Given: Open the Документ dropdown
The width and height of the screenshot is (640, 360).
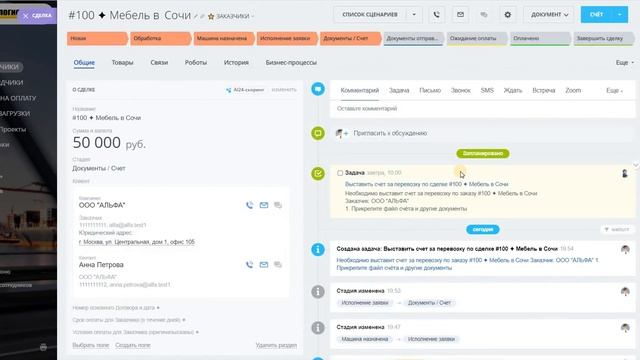Looking at the screenshot, I should [549, 15].
